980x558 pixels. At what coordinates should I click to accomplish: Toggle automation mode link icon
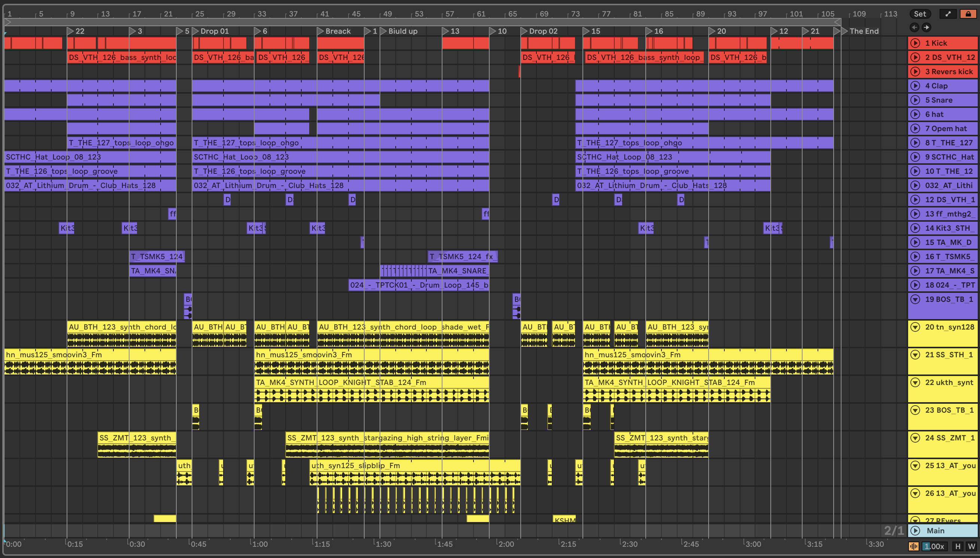(x=948, y=14)
